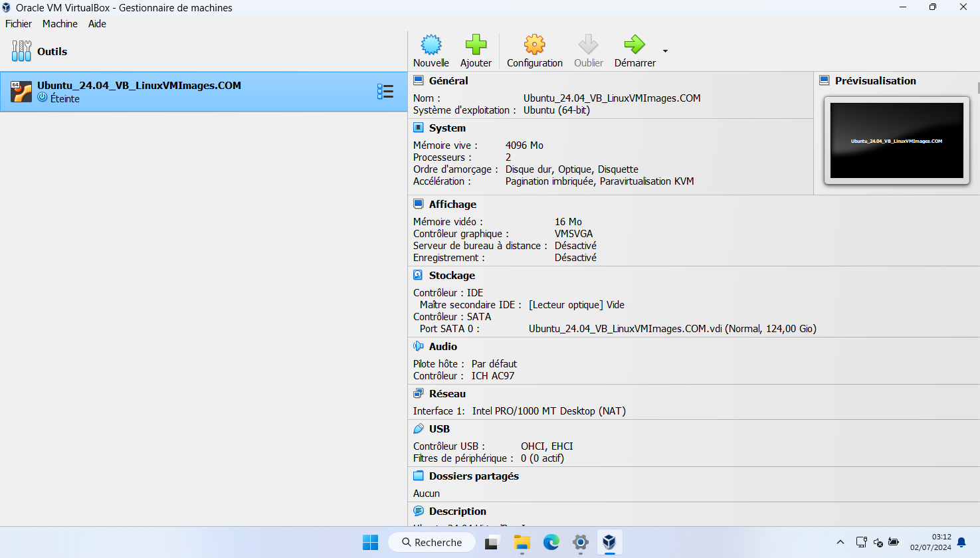The image size is (980, 558).
Task: Click the Audio speaker icon
Action: point(419,346)
